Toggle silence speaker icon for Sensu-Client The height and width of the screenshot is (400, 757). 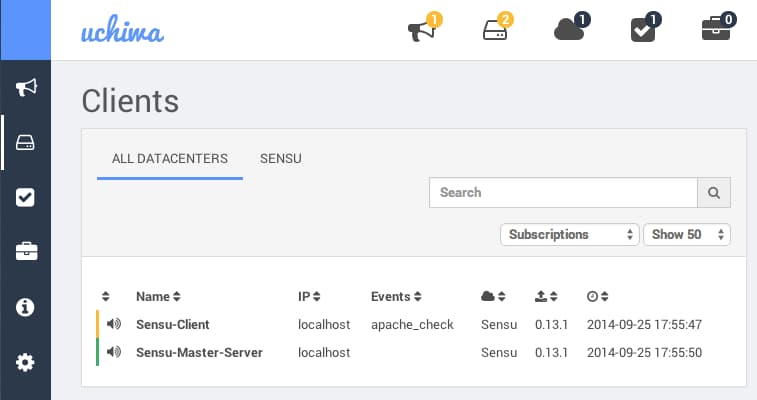[114, 324]
